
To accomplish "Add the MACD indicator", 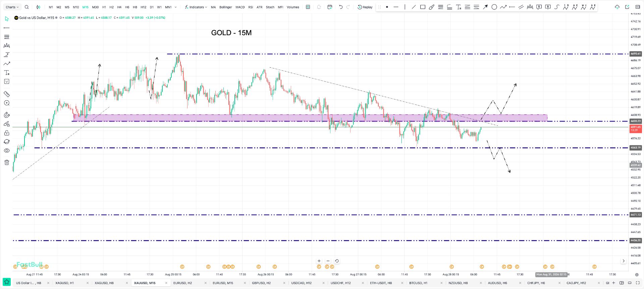I will pyautogui.click(x=240, y=7).
